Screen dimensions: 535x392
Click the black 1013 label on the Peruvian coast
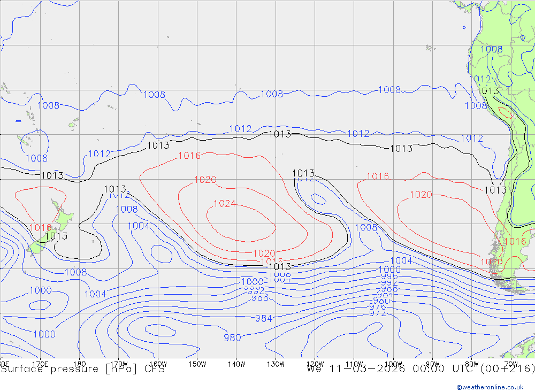click(x=488, y=91)
